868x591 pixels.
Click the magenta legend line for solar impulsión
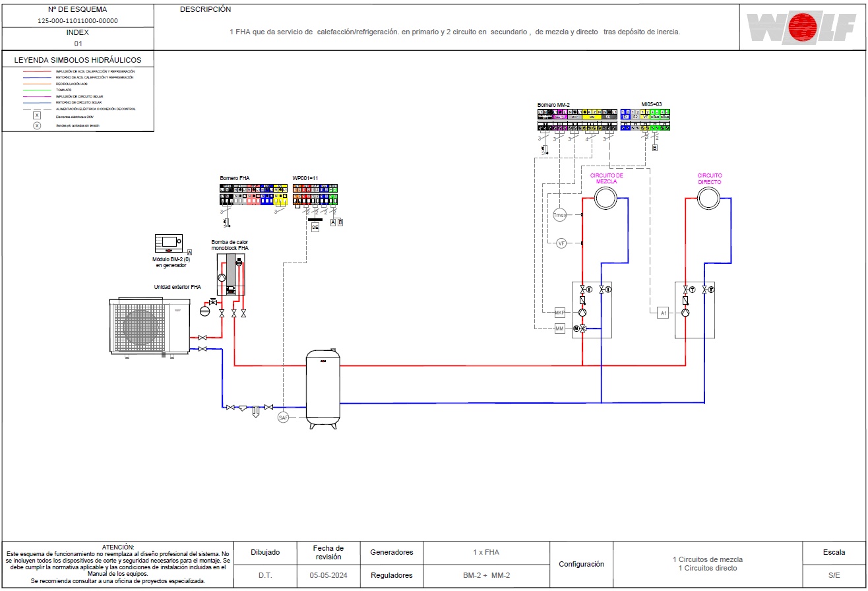click(x=37, y=96)
